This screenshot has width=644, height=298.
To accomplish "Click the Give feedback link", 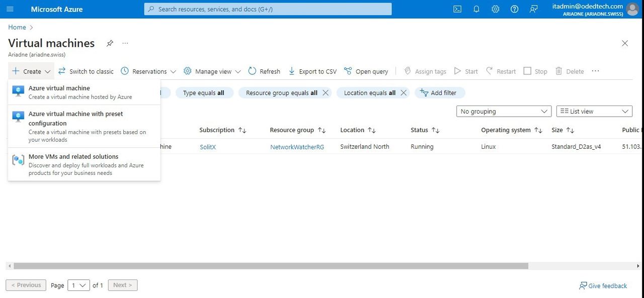I will click(603, 285).
